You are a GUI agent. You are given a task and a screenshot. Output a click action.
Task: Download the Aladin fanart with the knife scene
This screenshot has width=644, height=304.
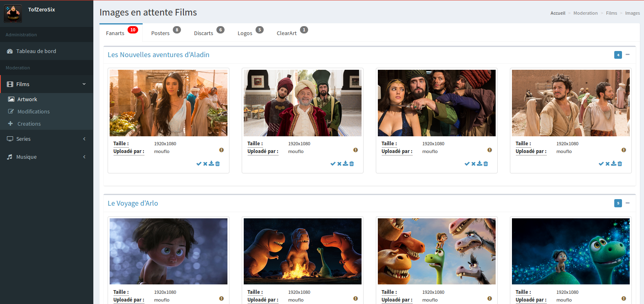(x=479, y=164)
